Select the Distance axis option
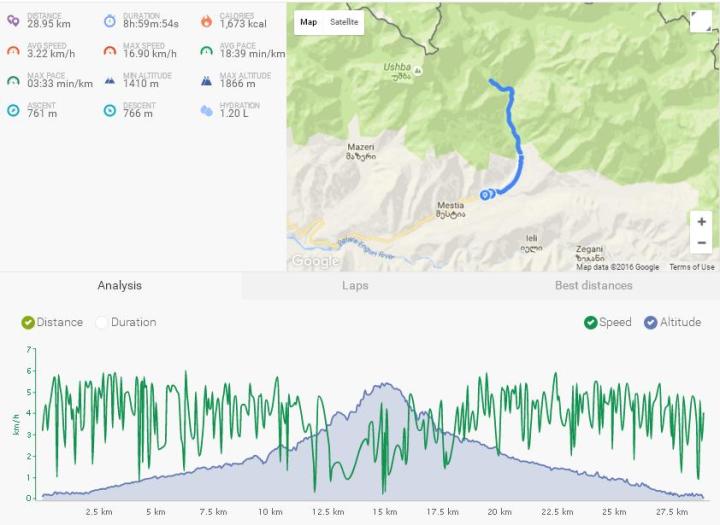 point(28,323)
